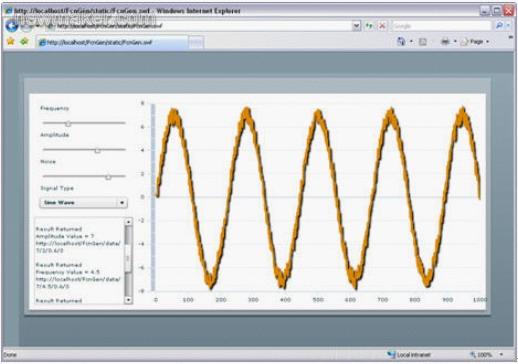Click inside the search box field
Viewport: 518px width, 364px height.
(x=442, y=26)
